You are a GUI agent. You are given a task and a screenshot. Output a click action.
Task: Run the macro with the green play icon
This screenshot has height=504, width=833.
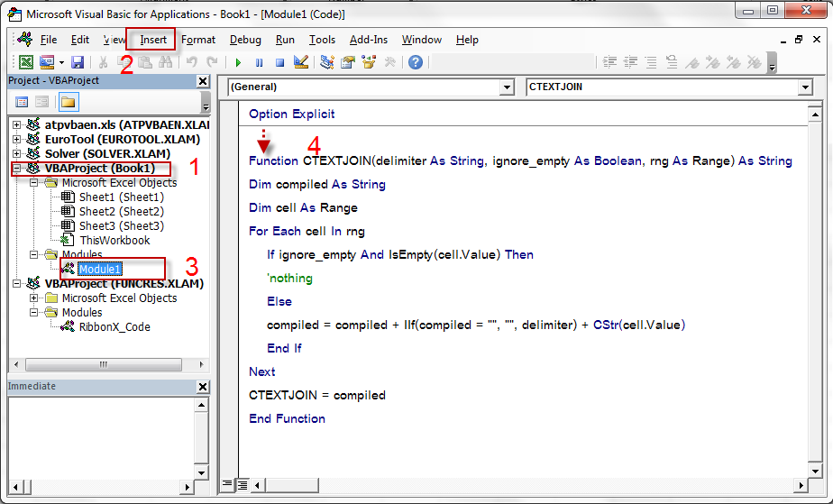coord(238,63)
